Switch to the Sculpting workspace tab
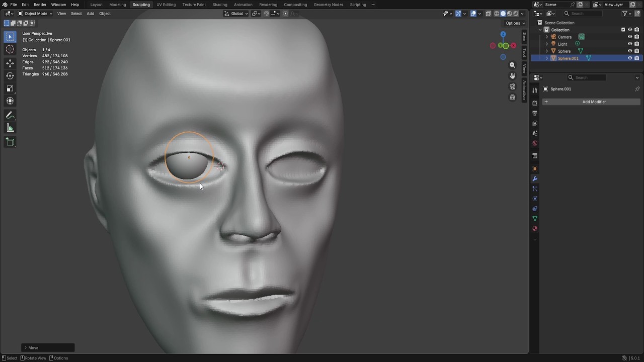Screen dimensions: 644x362 pyautogui.click(x=141, y=5)
